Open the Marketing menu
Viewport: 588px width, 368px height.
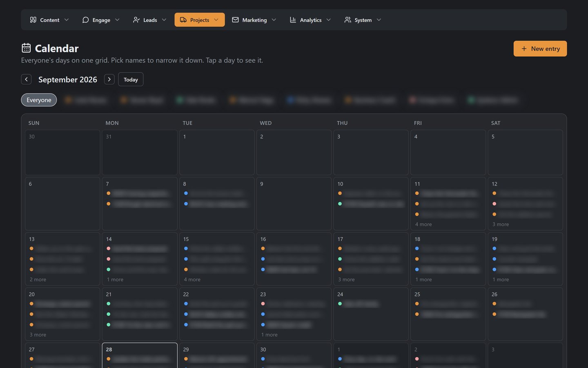254,20
